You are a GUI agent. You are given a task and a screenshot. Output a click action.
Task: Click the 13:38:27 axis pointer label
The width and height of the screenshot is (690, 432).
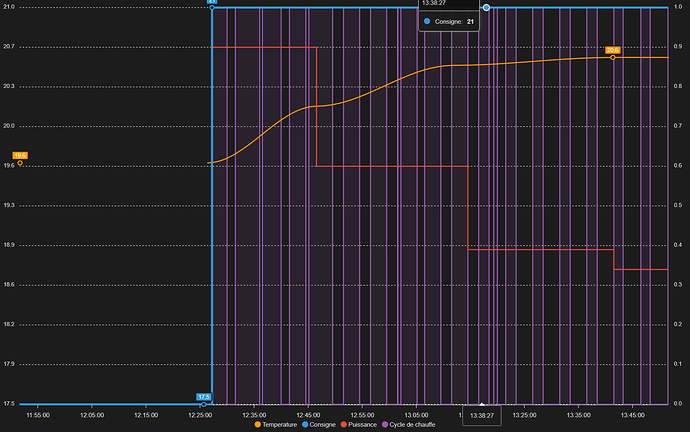[481, 414]
